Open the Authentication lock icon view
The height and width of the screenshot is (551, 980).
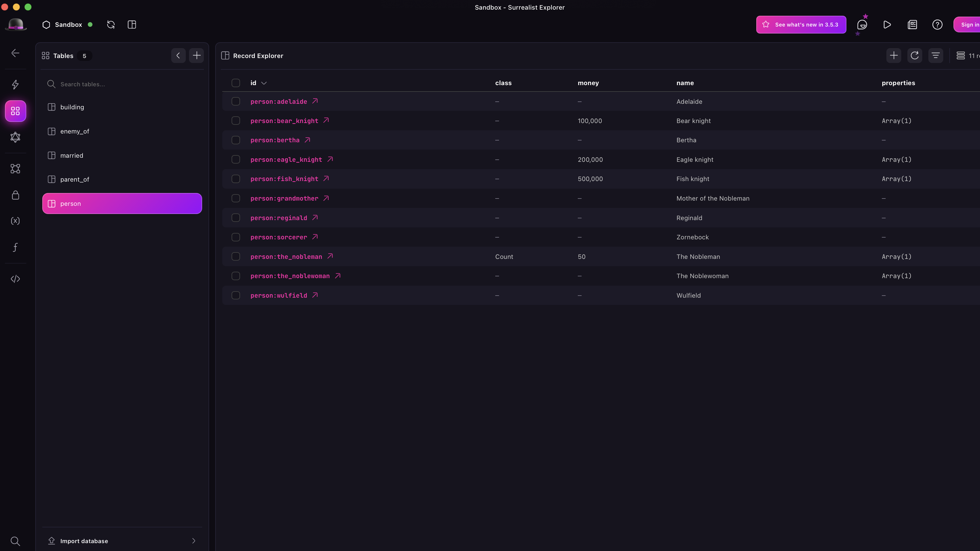pyautogui.click(x=15, y=195)
